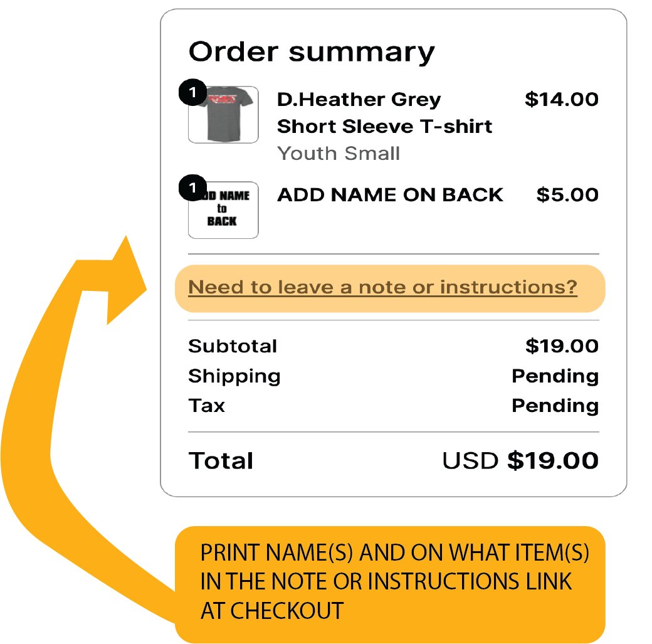Click the $5.00 add name price

point(567,195)
